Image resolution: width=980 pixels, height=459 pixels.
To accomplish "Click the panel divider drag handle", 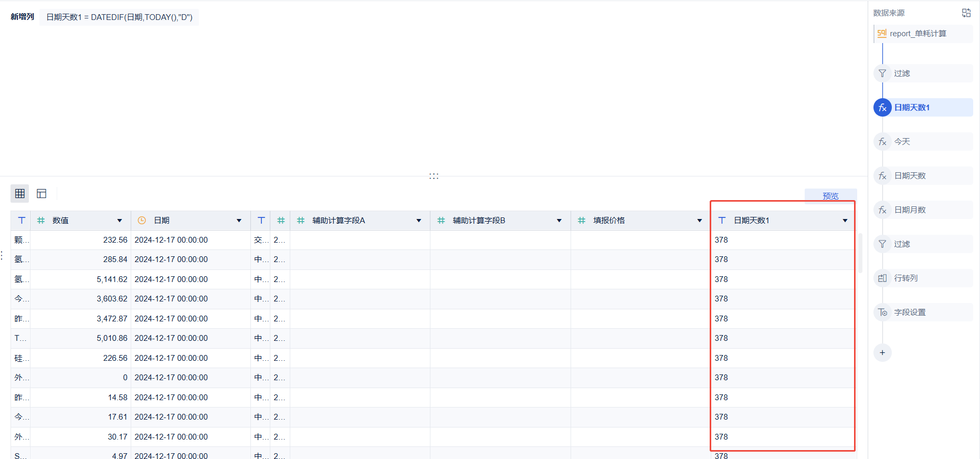I will [434, 176].
